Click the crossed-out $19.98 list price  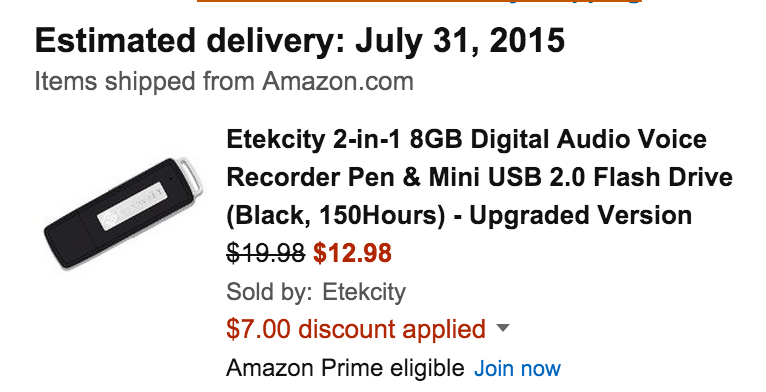(266, 253)
